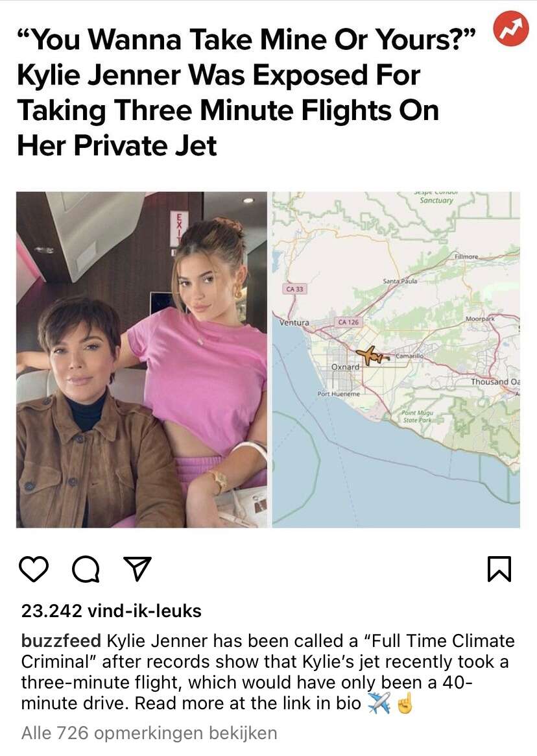This screenshot has height=756, width=537.
Task: Click the CA 126 highway marker
Action: click(x=348, y=322)
